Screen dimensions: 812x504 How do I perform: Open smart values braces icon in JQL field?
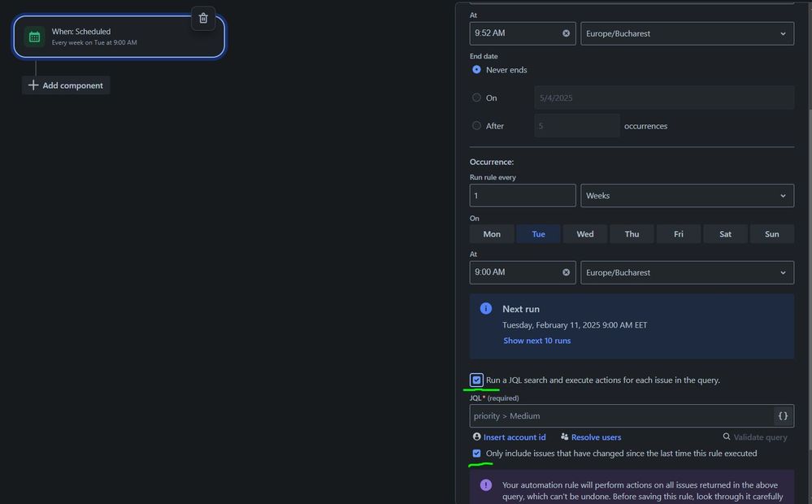[783, 416]
